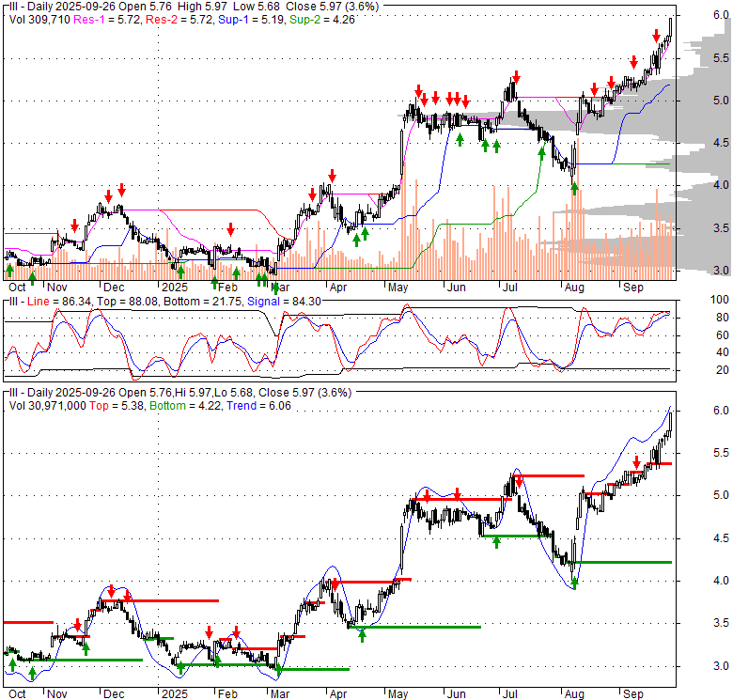
Task: Click the 'Oct' label on the top chart axis
Action: 17,288
